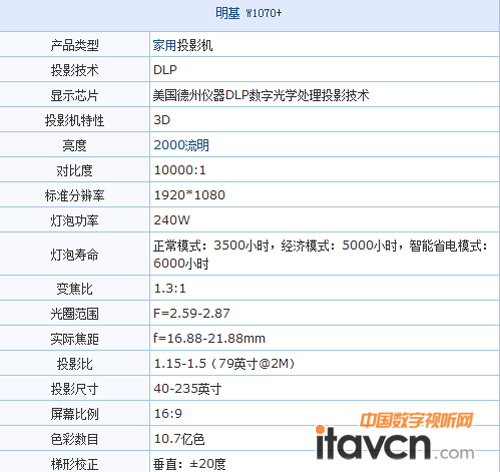Select the 6000小时 lamp life text
The width and height of the screenshot is (500, 472).
181,264
